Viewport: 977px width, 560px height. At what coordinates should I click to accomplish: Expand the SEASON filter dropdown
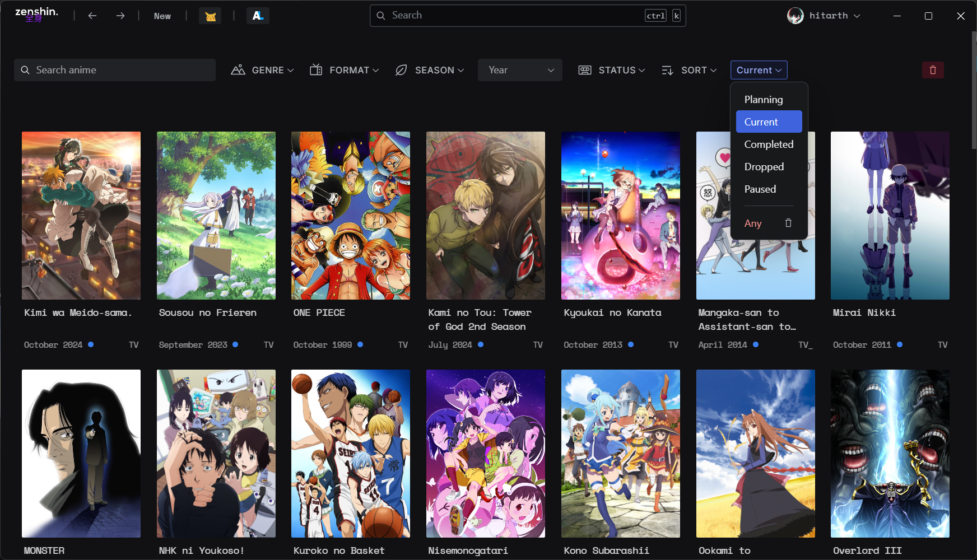click(430, 70)
